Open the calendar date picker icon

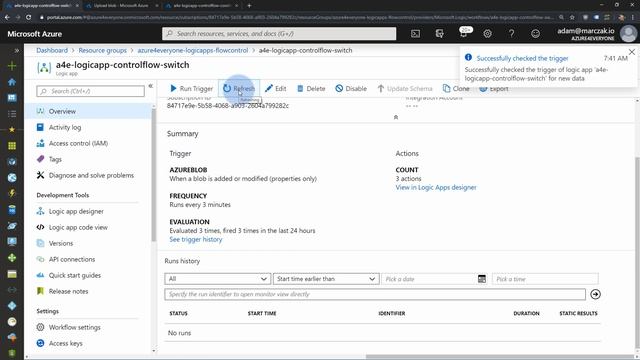(x=482, y=279)
